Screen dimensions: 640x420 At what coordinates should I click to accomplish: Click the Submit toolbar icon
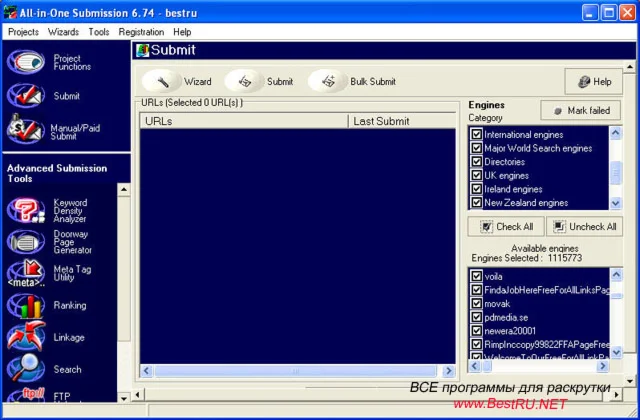coord(244,81)
